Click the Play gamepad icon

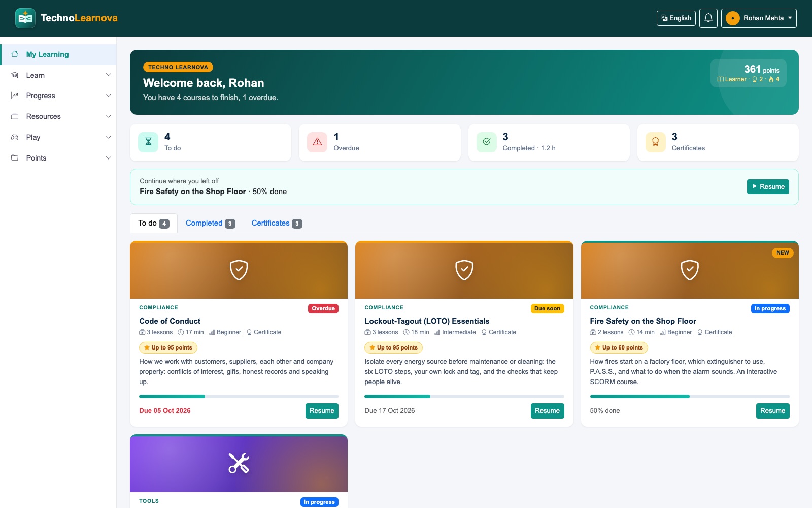(x=15, y=137)
